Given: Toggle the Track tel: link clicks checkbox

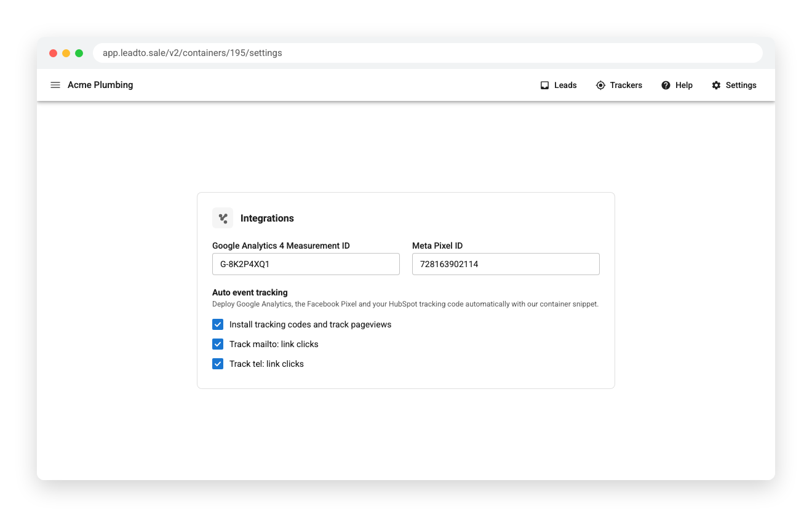Looking at the screenshot, I should (218, 364).
